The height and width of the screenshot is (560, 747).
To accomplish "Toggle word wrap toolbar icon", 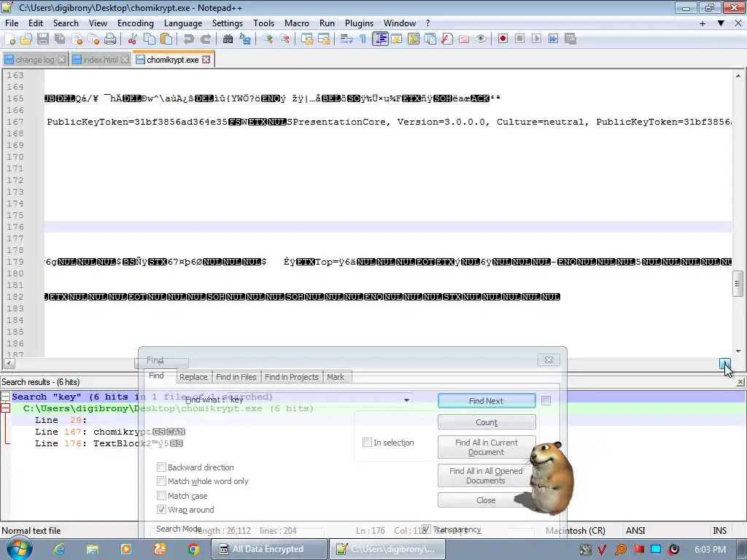I will pyautogui.click(x=347, y=39).
